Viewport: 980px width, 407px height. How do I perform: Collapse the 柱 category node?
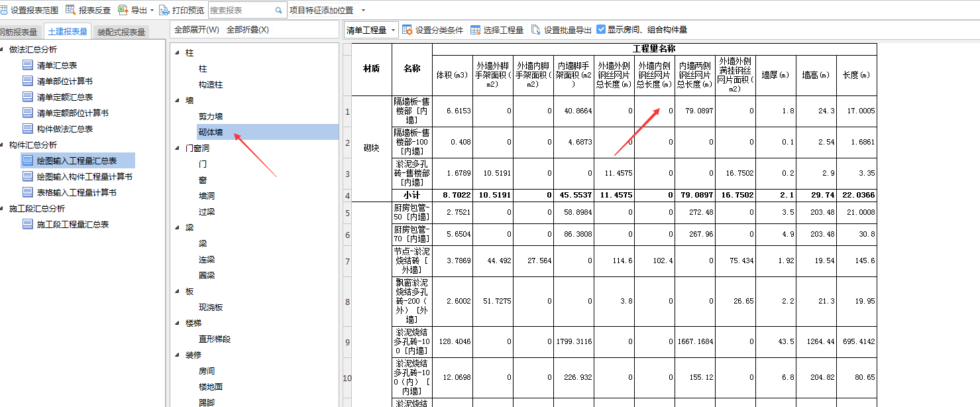pyautogui.click(x=177, y=53)
